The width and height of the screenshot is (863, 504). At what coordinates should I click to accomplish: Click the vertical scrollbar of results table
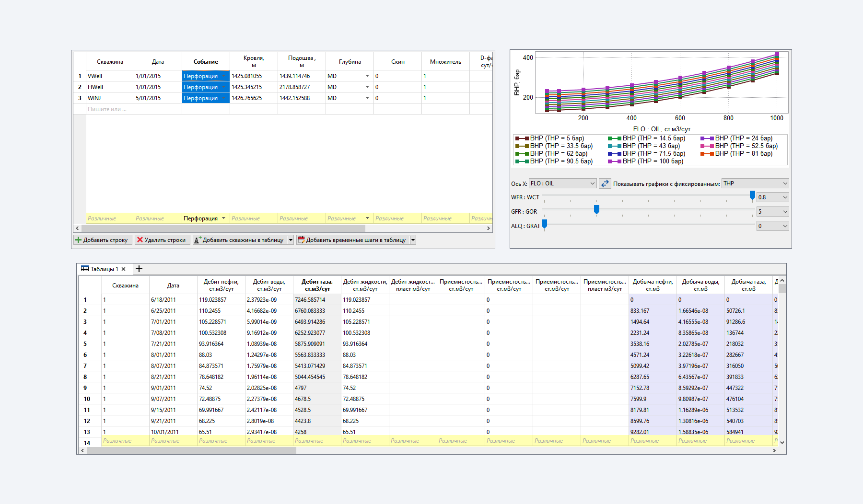[x=782, y=288]
